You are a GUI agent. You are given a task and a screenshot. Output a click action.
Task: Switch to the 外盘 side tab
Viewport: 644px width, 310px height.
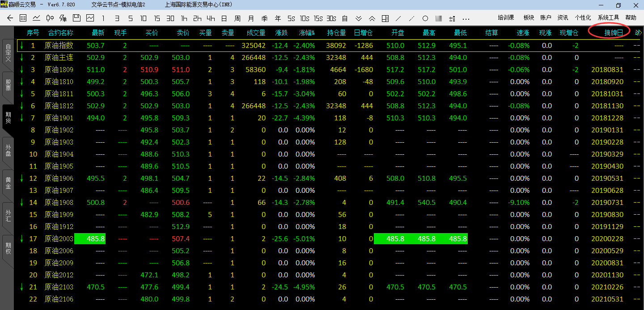(x=8, y=150)
